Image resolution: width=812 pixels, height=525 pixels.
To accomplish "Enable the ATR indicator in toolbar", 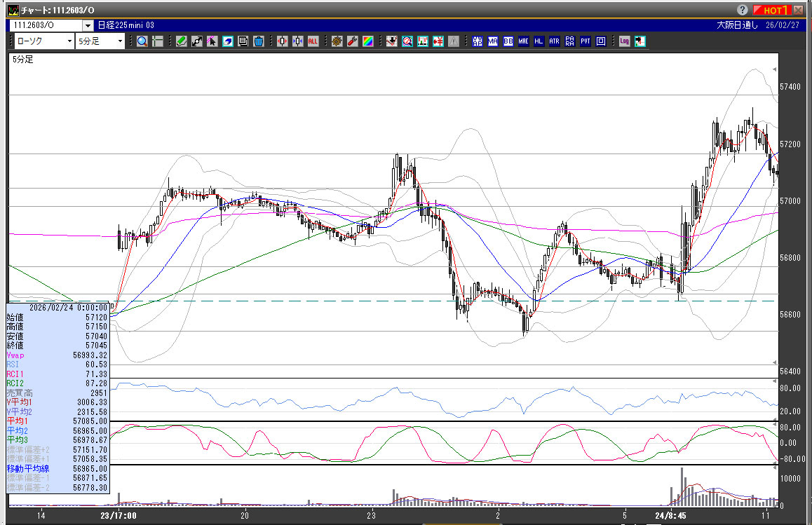I will pos(554,41).
